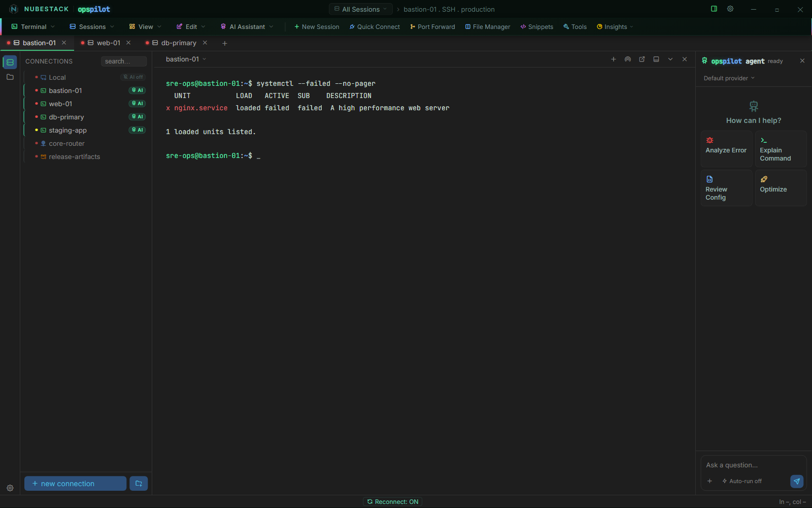Image resolution: width=812 pixels, height=508 pixels.
Task: Close the db-primary tab
Action: (205, 43)
